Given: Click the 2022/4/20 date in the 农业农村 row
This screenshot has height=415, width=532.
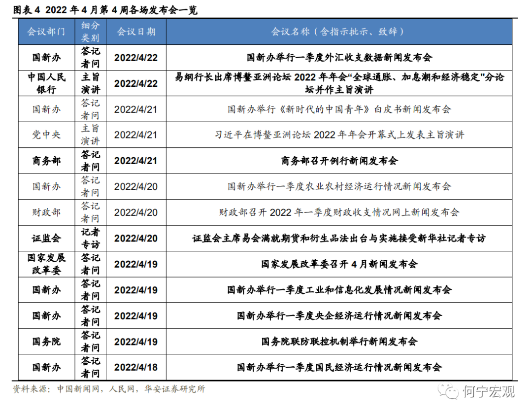Looking at the screenshot, I should tap(136, 186).
